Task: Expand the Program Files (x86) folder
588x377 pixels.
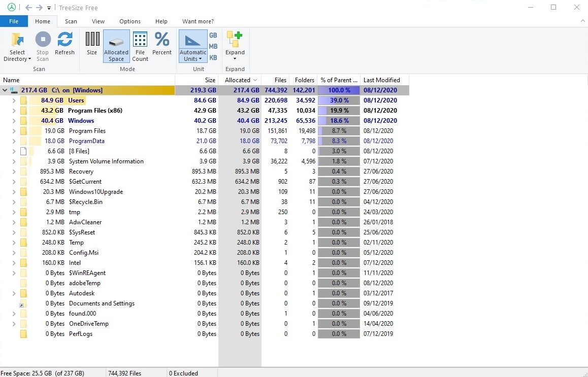Action: 14,110
